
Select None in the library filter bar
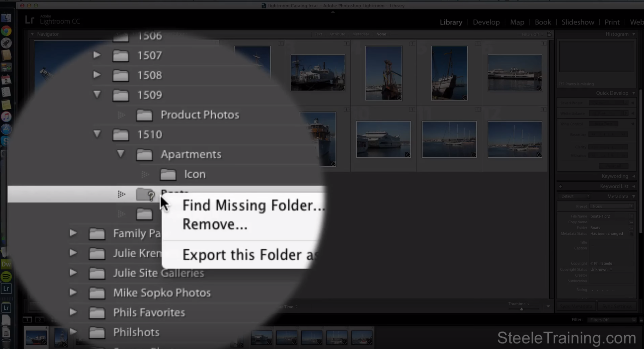381,34
